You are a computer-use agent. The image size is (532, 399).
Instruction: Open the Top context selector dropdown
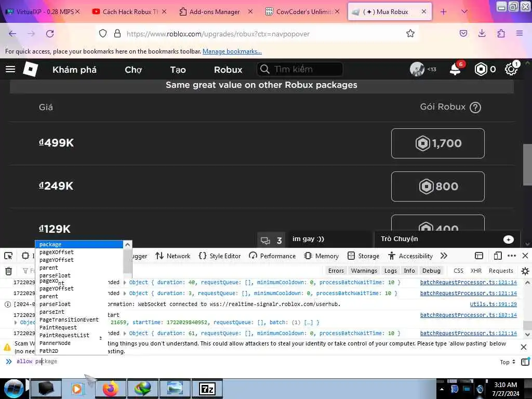tap(508, 362)
